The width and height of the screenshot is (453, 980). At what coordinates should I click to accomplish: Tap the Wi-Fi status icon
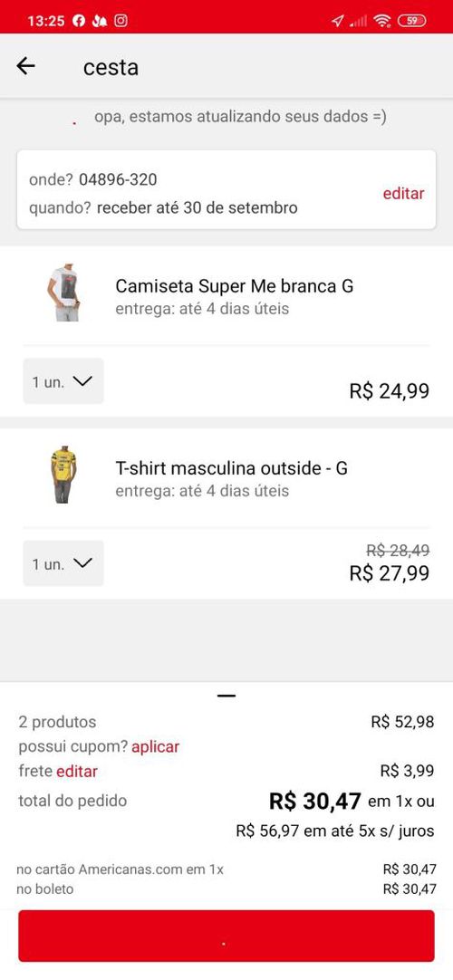[x=381, y=21]
